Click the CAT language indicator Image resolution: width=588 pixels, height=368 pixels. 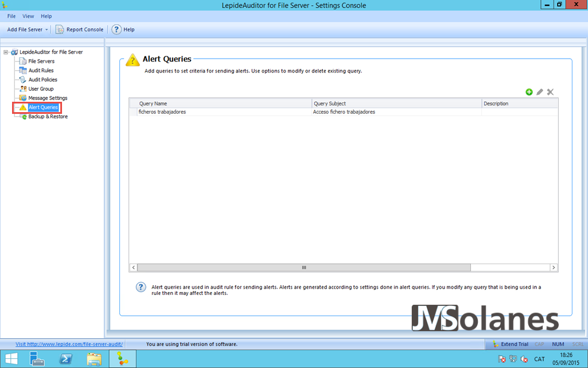(x=539, y=359)
